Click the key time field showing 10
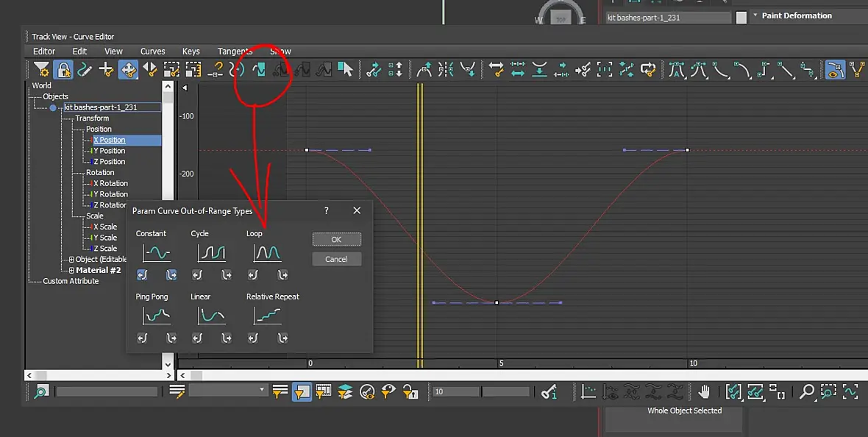This screenshot has width=868, height=437. (x=456, y=391)
